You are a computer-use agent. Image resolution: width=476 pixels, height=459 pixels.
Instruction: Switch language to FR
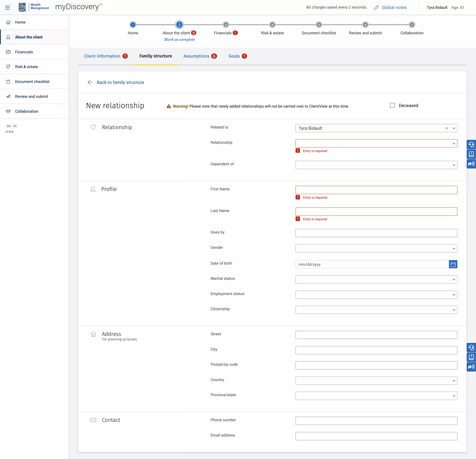(15, 126)
